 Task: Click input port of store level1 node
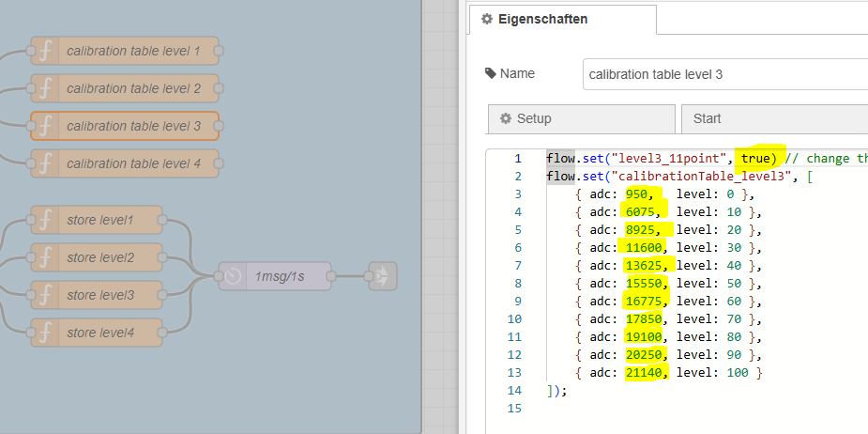click(30, 220)
